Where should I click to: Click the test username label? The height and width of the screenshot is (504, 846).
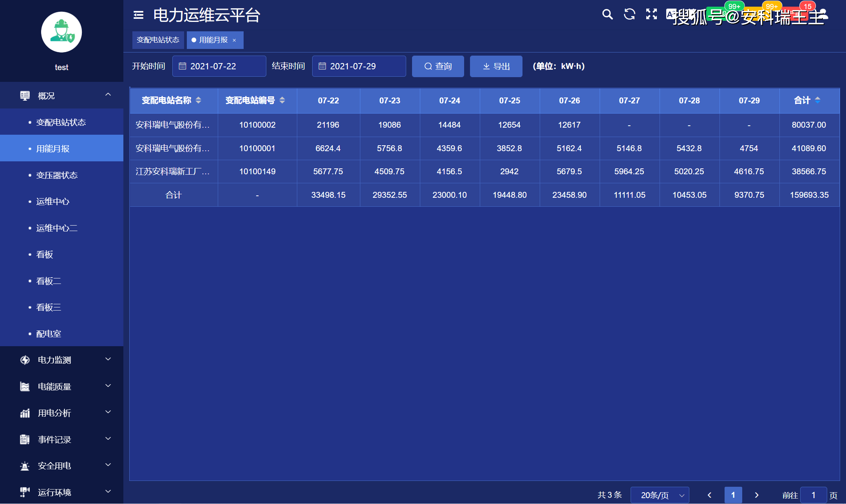(x=61, y=67)
